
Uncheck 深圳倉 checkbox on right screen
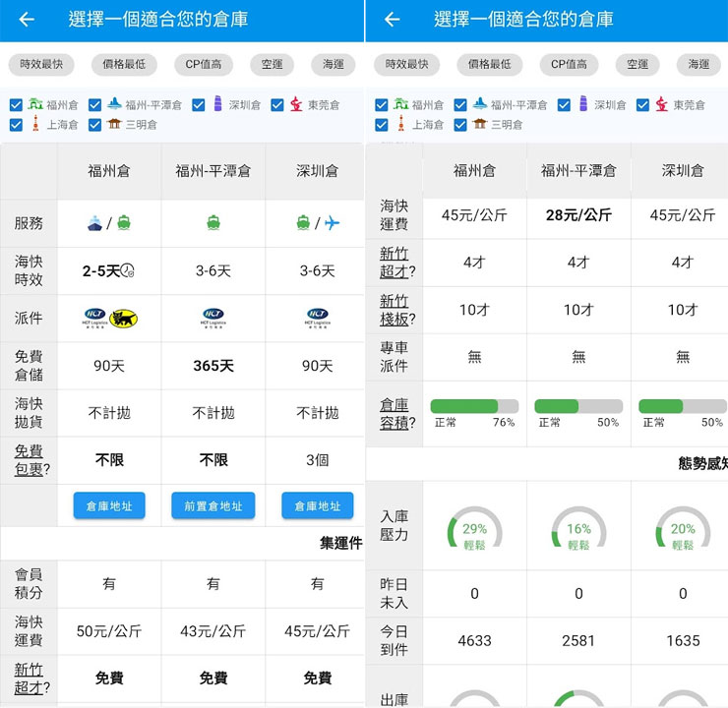point(564,105)
